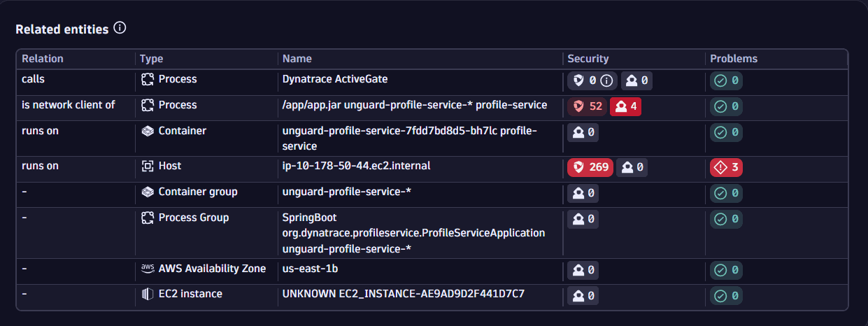Click the 'EC2 instance' type text
This screenshot has width=868, height=326.
click(x=190, y=295)
